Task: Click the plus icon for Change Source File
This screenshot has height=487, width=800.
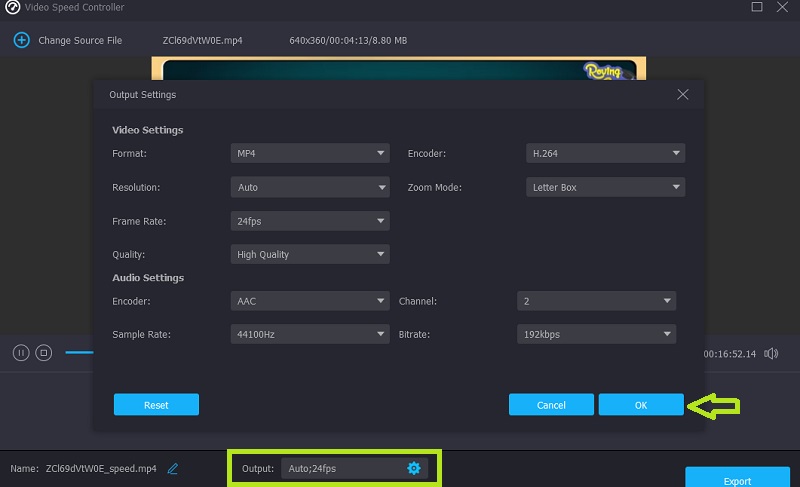Action: (21, 40)
